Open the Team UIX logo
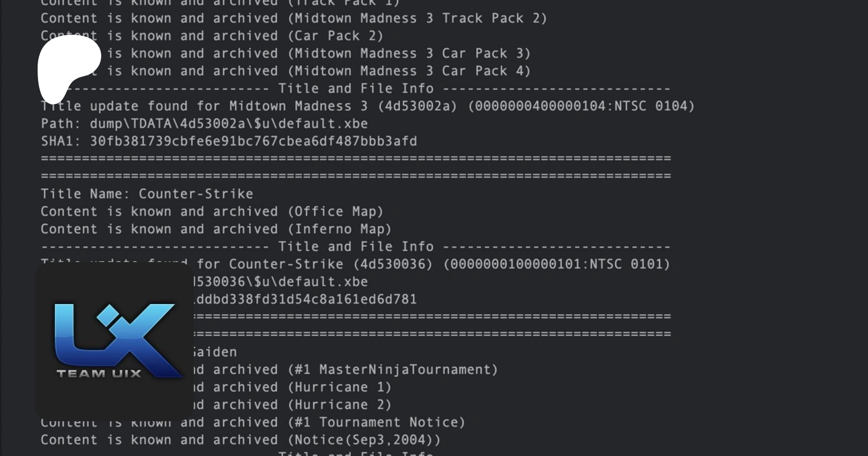Image resolution: width=868 pixels, height=456 pixels. coord(114,341)
